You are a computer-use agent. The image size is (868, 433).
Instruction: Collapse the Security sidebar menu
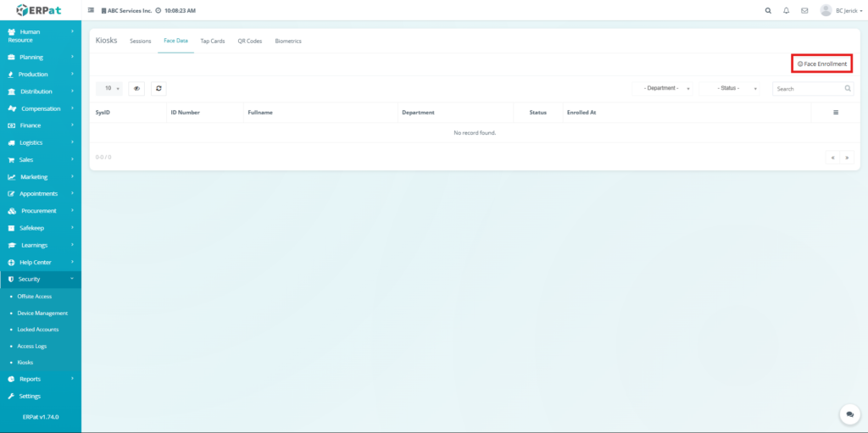coord(40,279)
